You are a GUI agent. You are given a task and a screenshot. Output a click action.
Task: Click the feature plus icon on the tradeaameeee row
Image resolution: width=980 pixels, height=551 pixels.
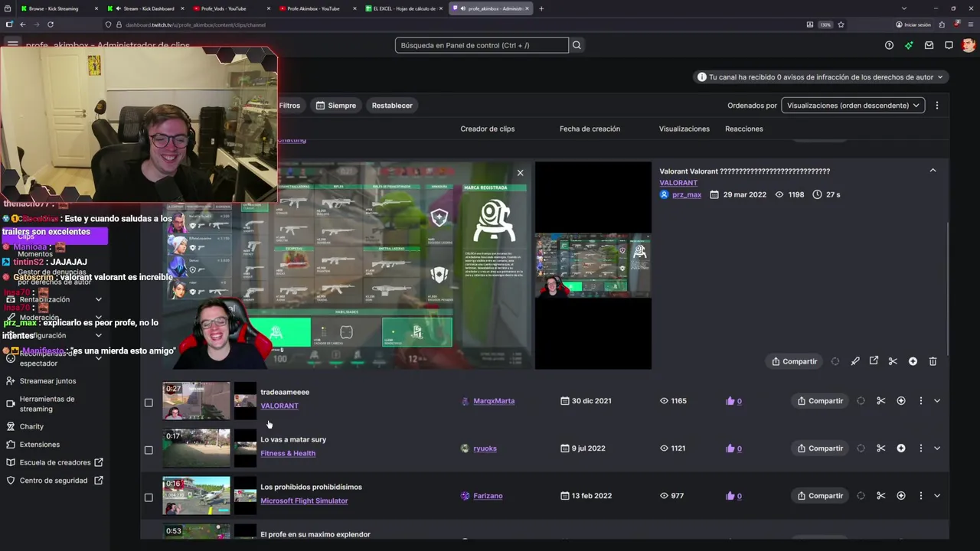[x=900, y=401]
